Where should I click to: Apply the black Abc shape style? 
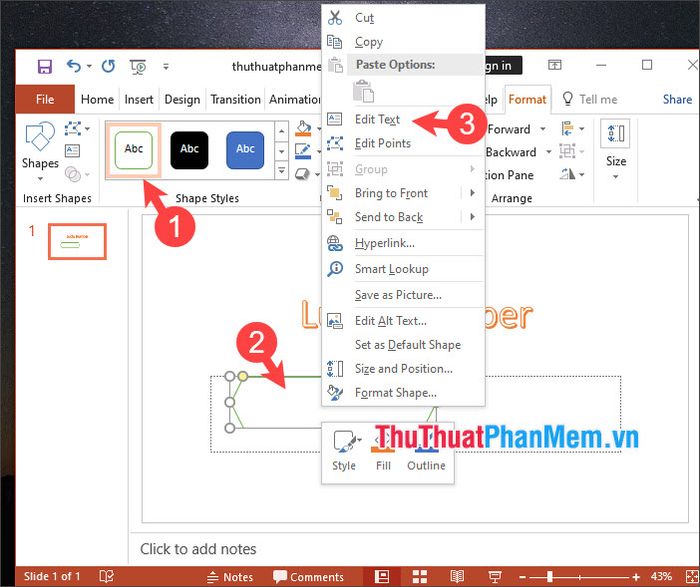click(x=189, y=150)
